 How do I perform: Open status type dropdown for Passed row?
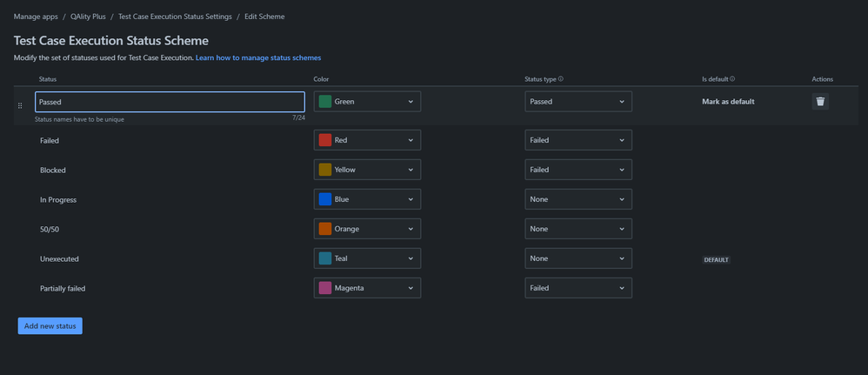pos(578,102)
